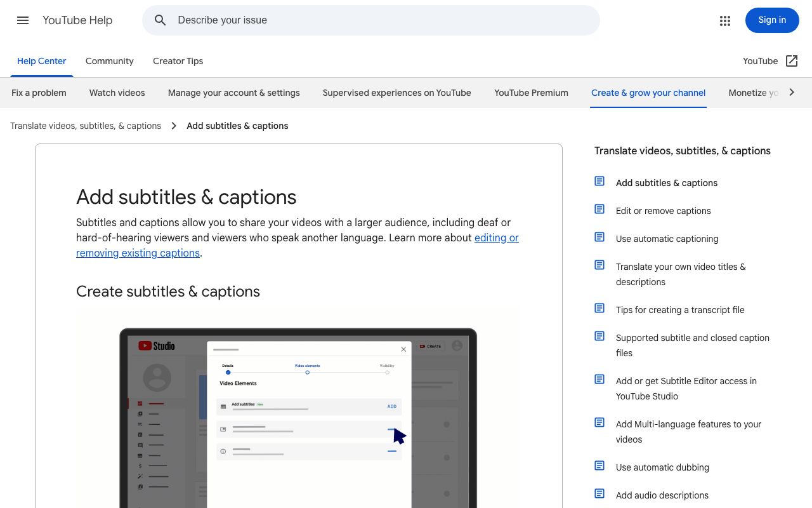
Task: Click the sidebar heading Translate videos, subtitles, & captions
Action: [x=683, y=151]
